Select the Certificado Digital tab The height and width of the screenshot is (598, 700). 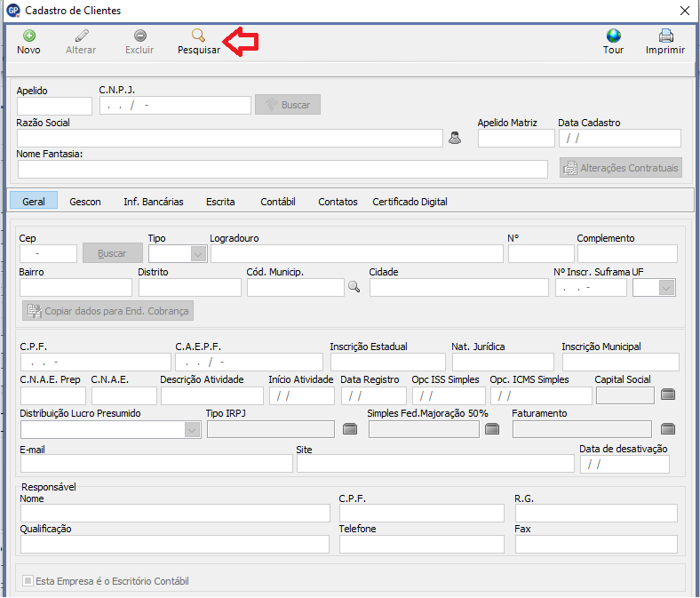pyautogui.click(x=410, y=202)
